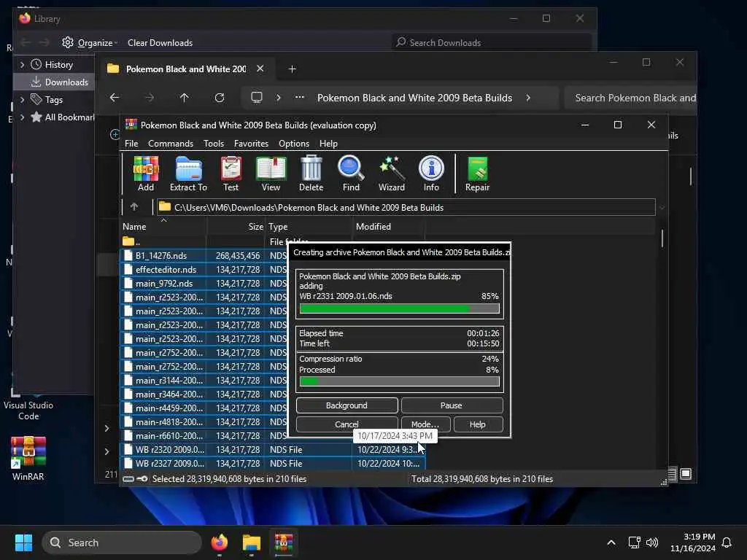This screenshot has height=560, width=747.
Task: Expand All Bookmarks in Library
Action: [22, 117]
